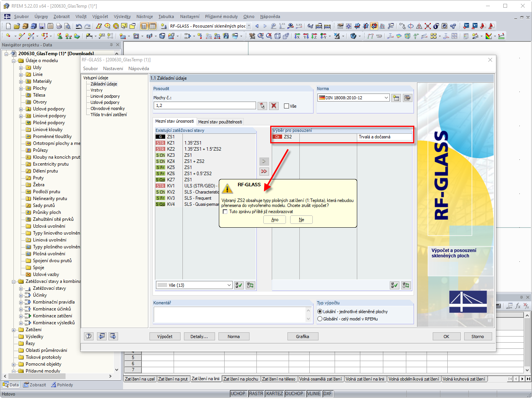Click invert-selection icon under Výběr pro posouzení
Screen dimensions: 532x399
click(406, 285)
